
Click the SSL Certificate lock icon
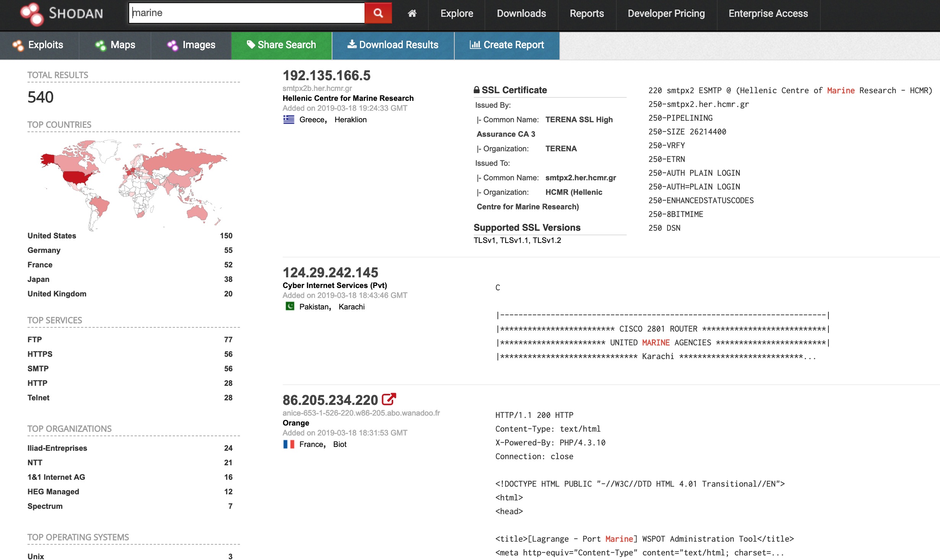point(476,90)
